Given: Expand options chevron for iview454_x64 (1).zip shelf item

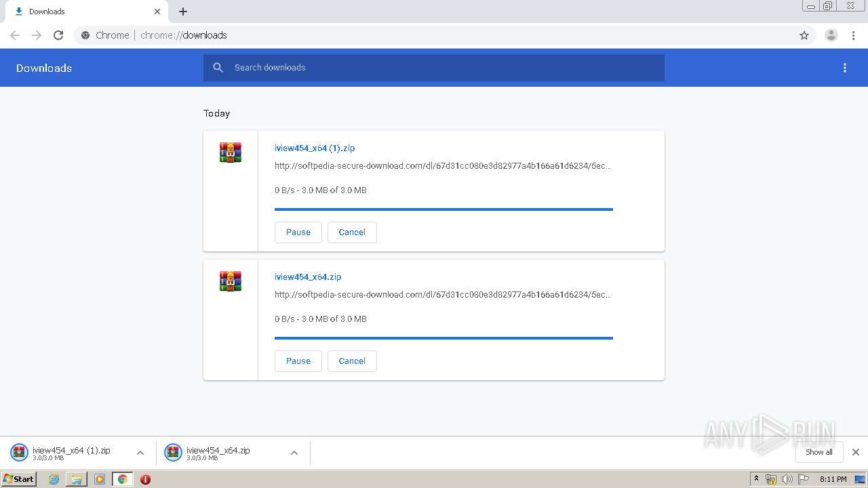Looking at the screenshot, I should pyautogui.click(x=140, y=453).
